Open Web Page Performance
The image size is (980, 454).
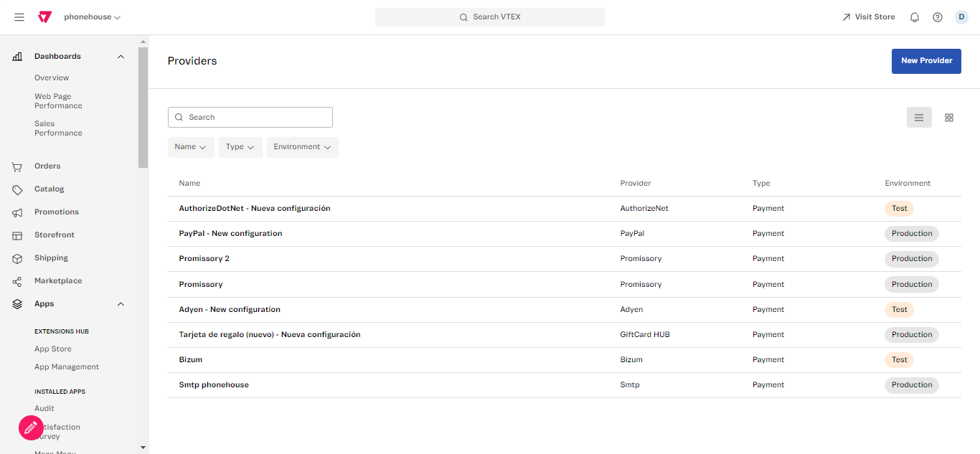point(58,101)
